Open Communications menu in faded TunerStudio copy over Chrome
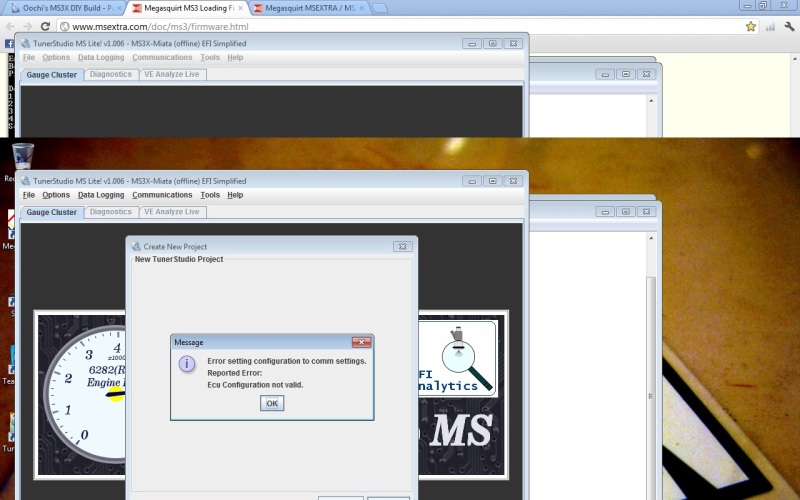The image size is (800, 500). click(x=162, y=57)
